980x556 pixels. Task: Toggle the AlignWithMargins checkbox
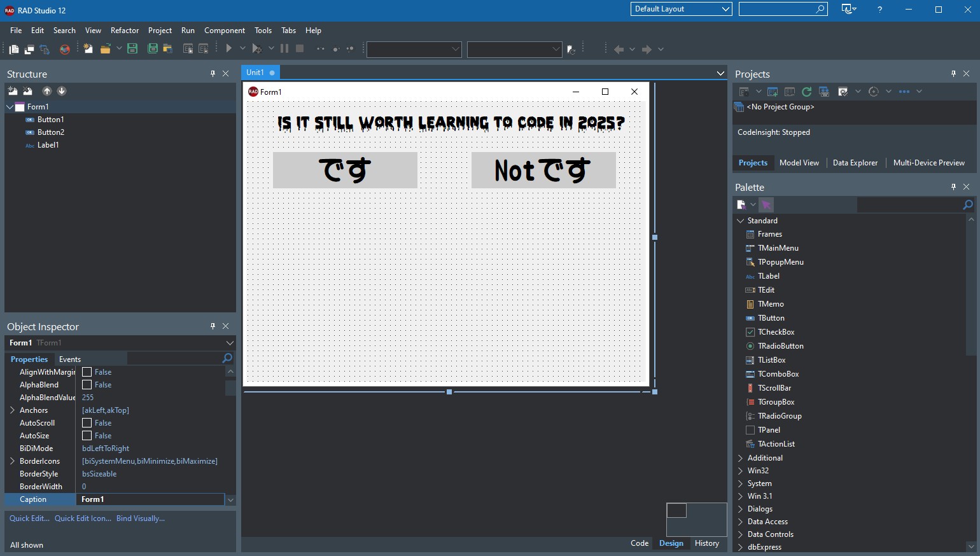[x=87, y=372]
